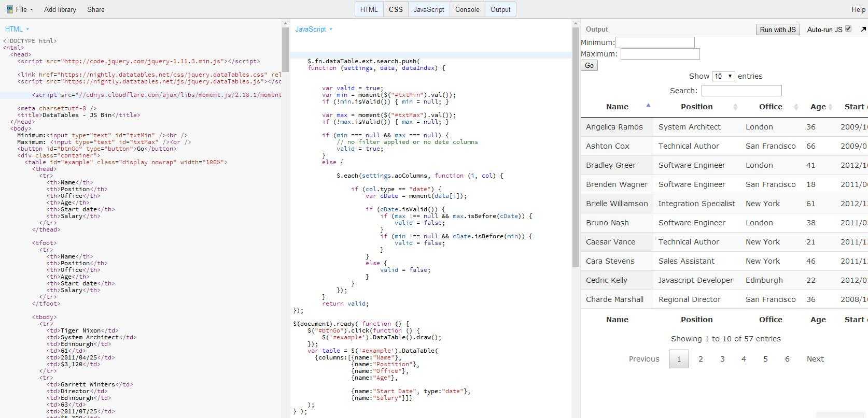868x418 pixels.
Task: Go to page 5 of table
Action: pyautogui.click(x=765, y=359)
